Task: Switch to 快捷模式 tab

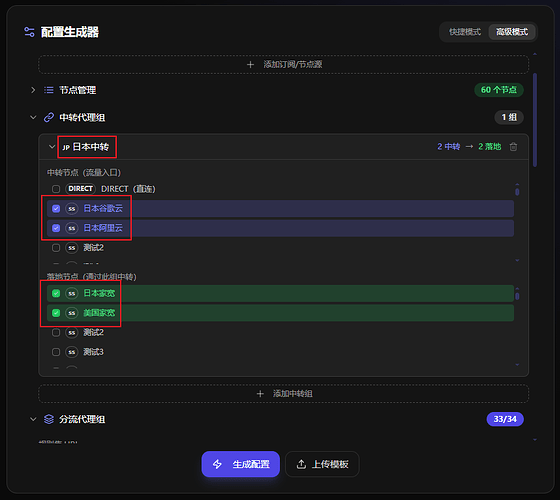Action: (465, 32)
